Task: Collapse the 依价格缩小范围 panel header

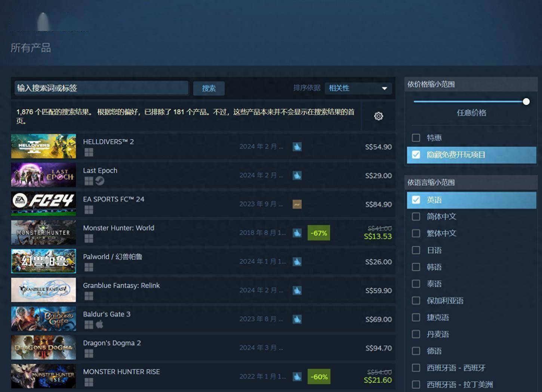Action: tap(471, 84)
